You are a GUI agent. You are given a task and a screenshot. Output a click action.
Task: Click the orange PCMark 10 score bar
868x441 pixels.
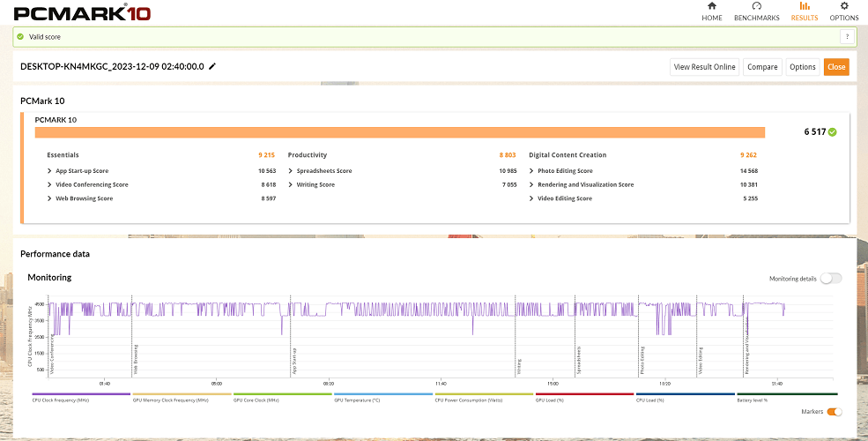pyautogui.click(x=400, y=132)
